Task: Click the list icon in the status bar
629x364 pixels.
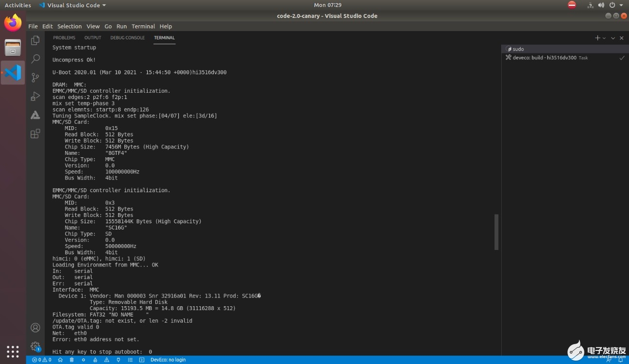Action: point(130,360)
